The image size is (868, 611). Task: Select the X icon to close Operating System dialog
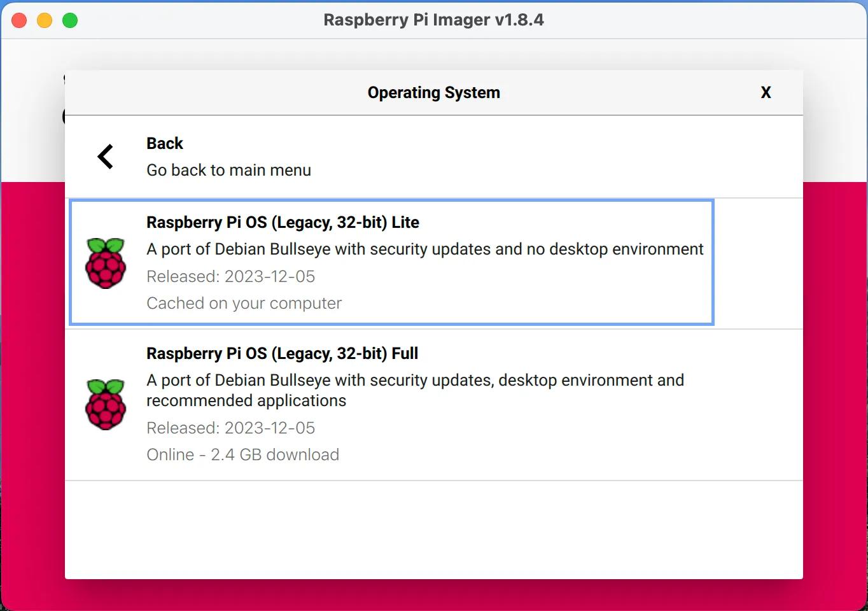[x=766, y=92]
